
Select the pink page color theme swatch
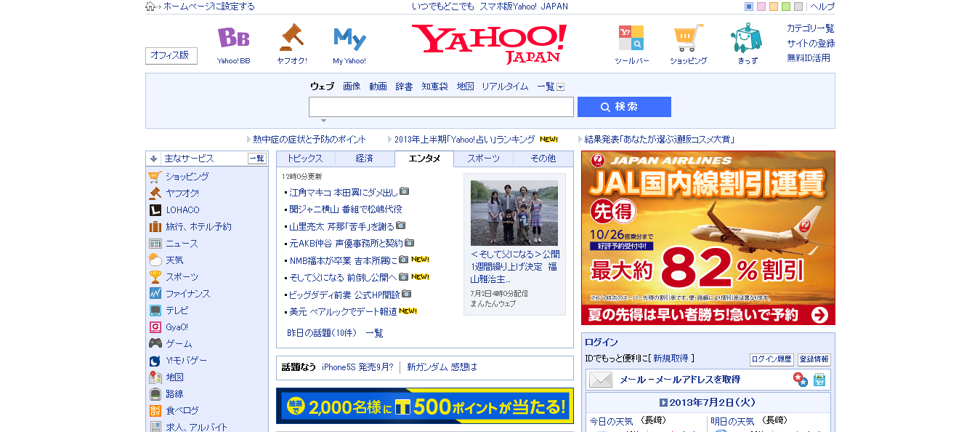click(761, 7)
